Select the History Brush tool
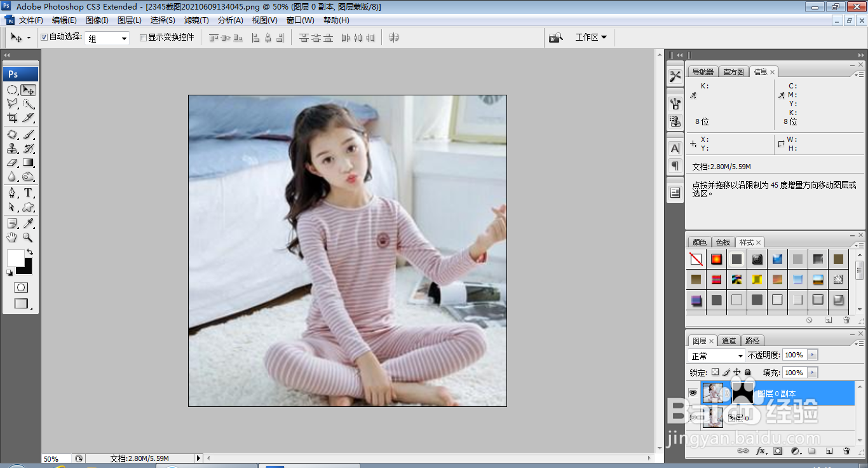Viewport: 868px width, 468px height. tap(28, 149)
